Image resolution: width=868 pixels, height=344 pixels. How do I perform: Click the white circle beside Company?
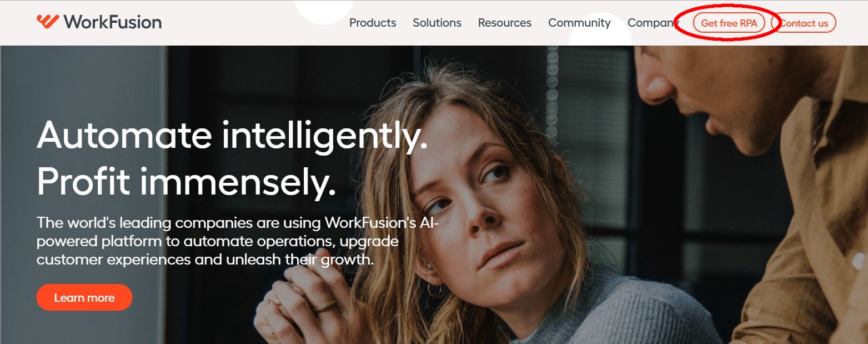coord(600,33)
